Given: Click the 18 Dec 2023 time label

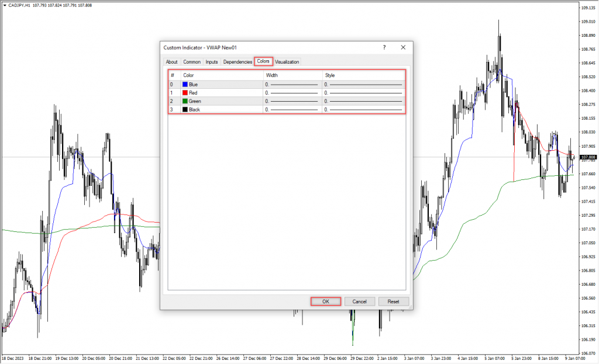Looking at the screenshot, I should coord(13,358).
